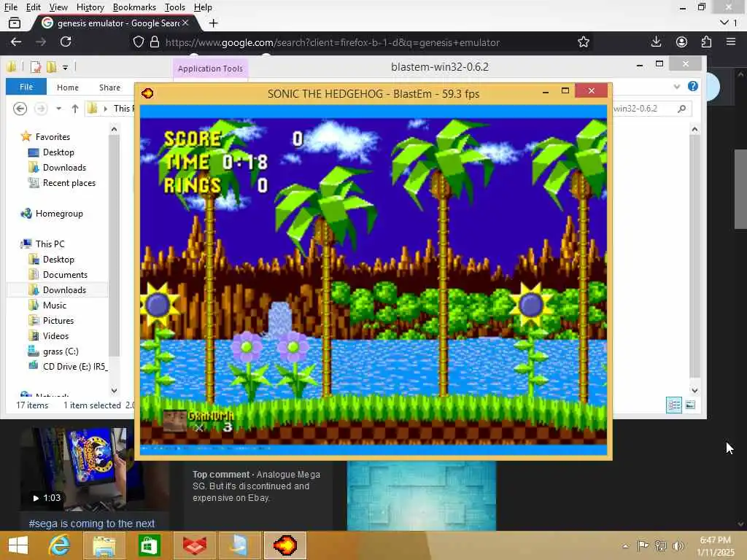Image resolution: width=747 pixels, height=560 pixels.
Task: Select Application Tools ribbon tab
Action: point(210,69)
